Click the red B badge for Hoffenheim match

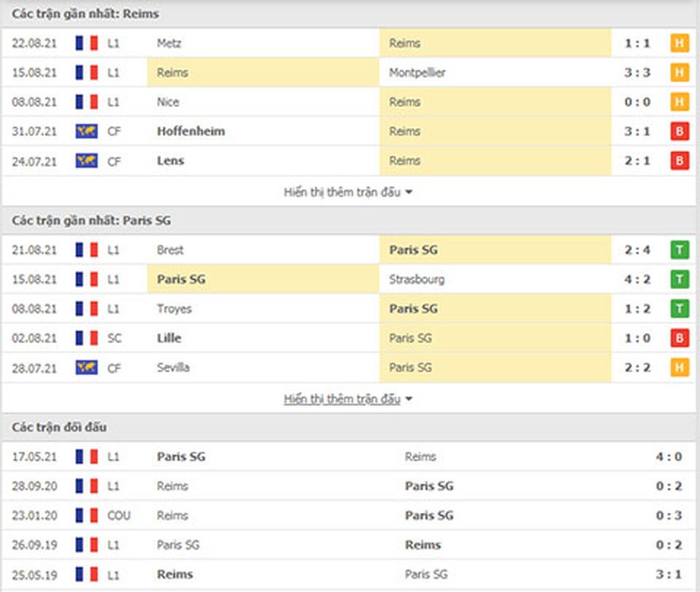tap(679, 132)
